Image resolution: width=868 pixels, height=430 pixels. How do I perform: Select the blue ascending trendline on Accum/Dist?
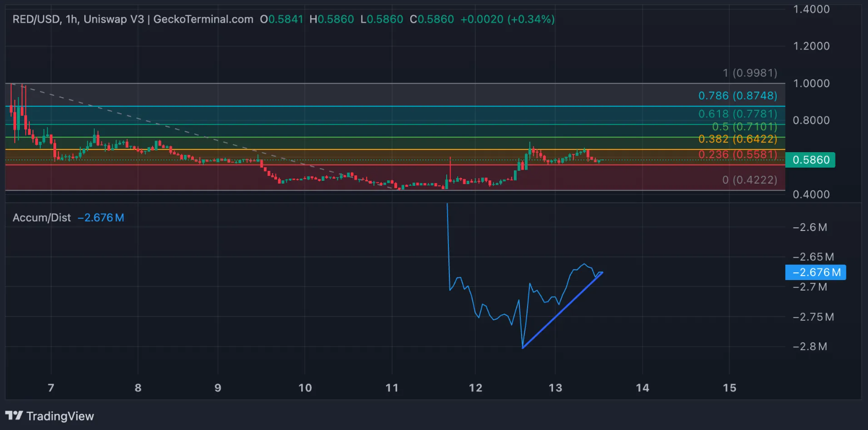coord(562,311)
